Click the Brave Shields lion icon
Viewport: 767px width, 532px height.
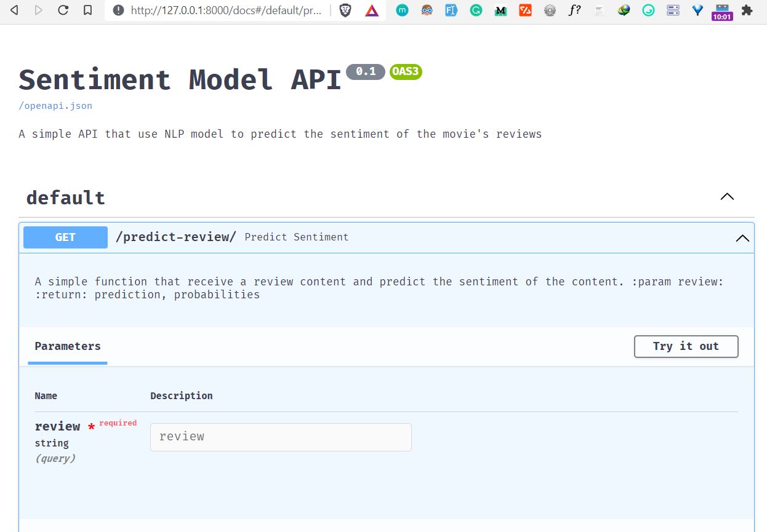pyautogui.click(x=345, y=10)
